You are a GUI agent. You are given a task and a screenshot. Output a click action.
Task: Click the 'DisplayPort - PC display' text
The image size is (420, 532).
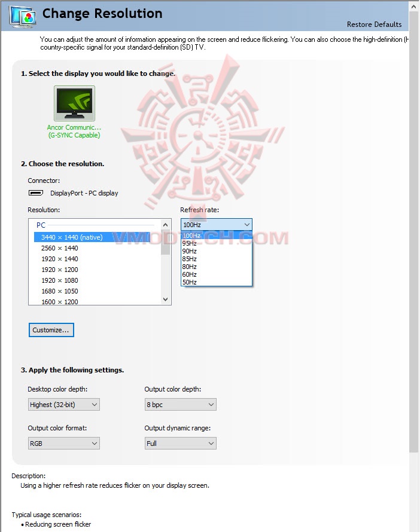pos(84,193)
